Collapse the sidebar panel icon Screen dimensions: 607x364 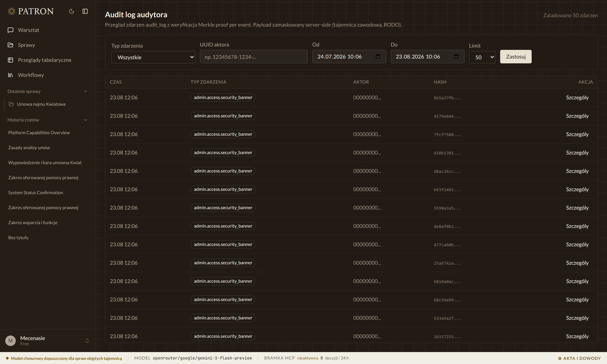[85, 11]
